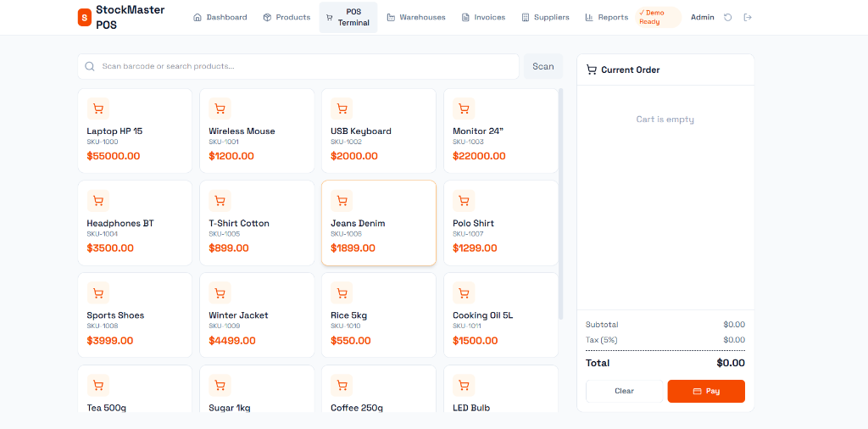View the Reports section
Viewport: 868px width, 429px height.
(606, 17)
